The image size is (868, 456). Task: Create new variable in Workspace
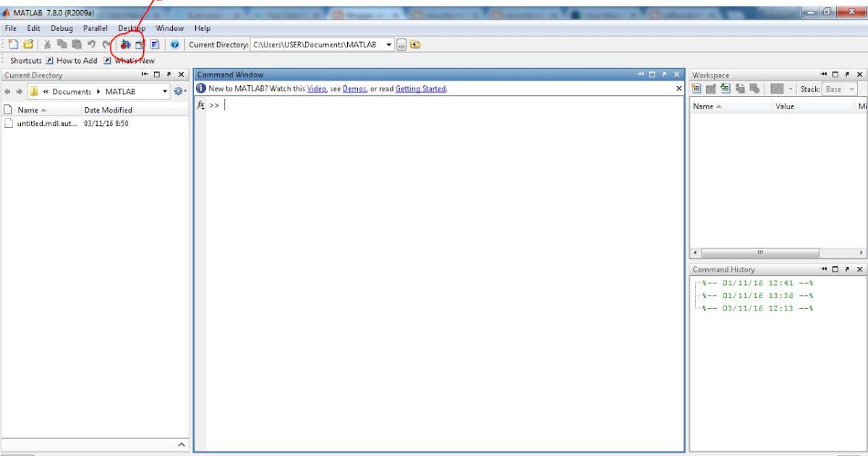[697, 89]
